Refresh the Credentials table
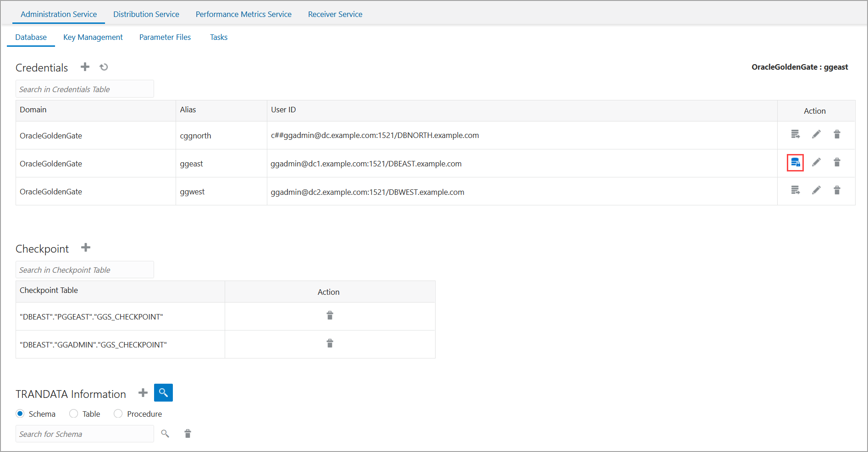 [104, 67]
